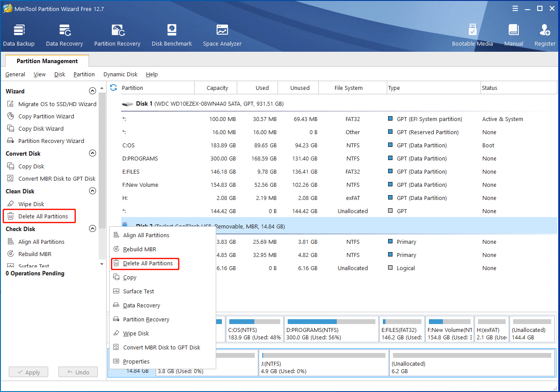
Task: Click the Apply button
Action: point(29,372)
